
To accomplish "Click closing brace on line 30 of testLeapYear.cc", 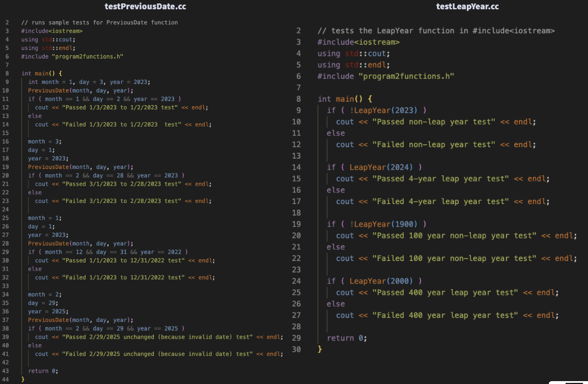I will click(x=319, y=350).
